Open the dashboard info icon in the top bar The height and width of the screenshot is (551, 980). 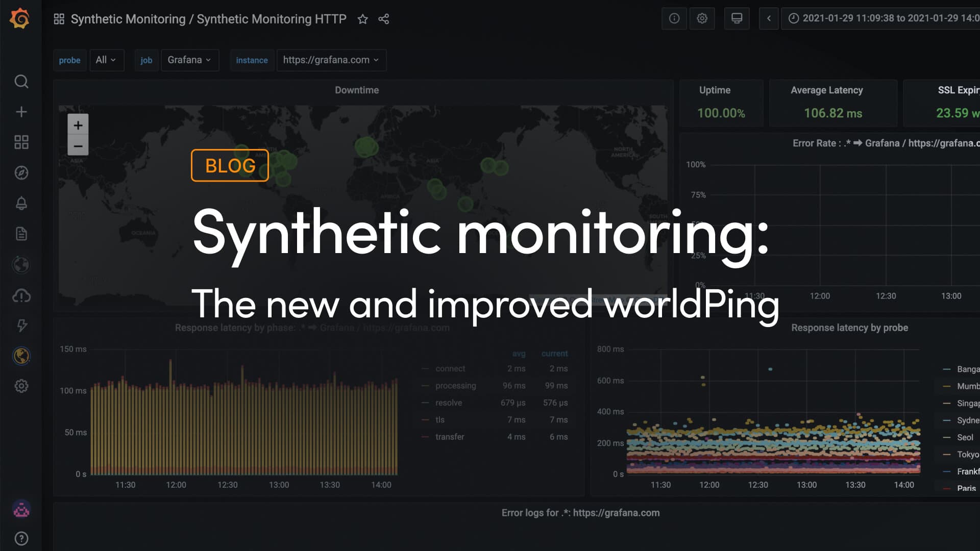(674, 18)
